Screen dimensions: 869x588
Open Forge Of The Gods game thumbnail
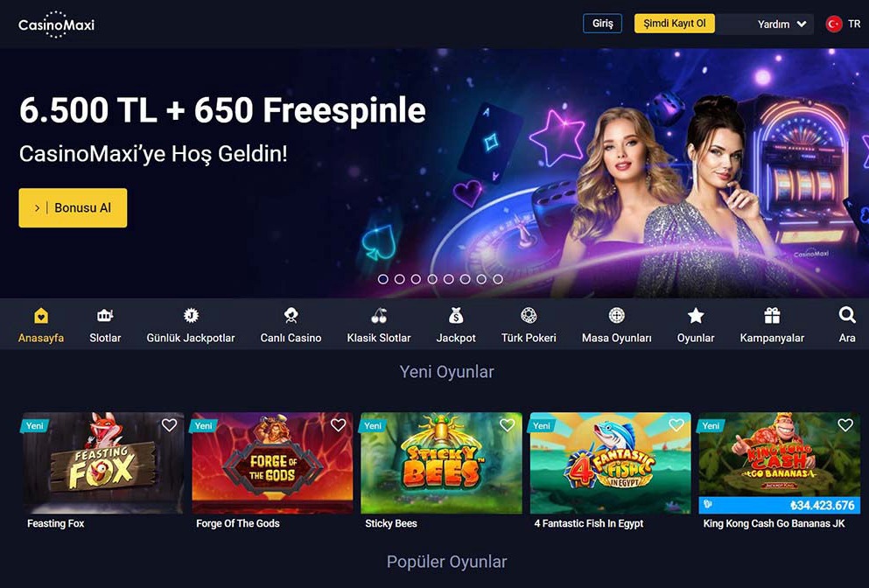272,463
